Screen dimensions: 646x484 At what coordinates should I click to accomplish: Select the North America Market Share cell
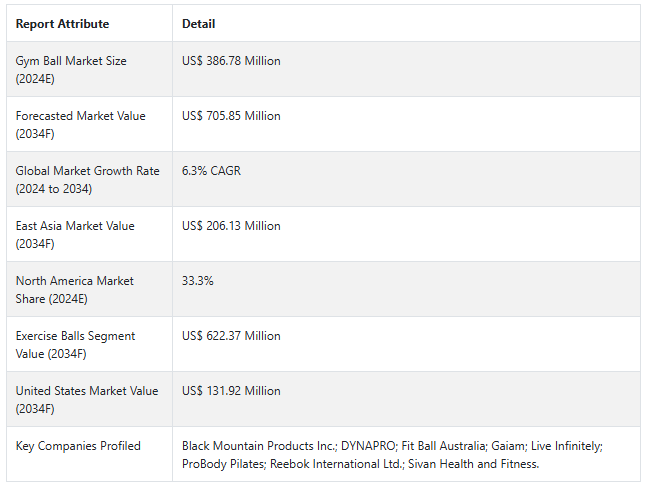tap(74, 289)
